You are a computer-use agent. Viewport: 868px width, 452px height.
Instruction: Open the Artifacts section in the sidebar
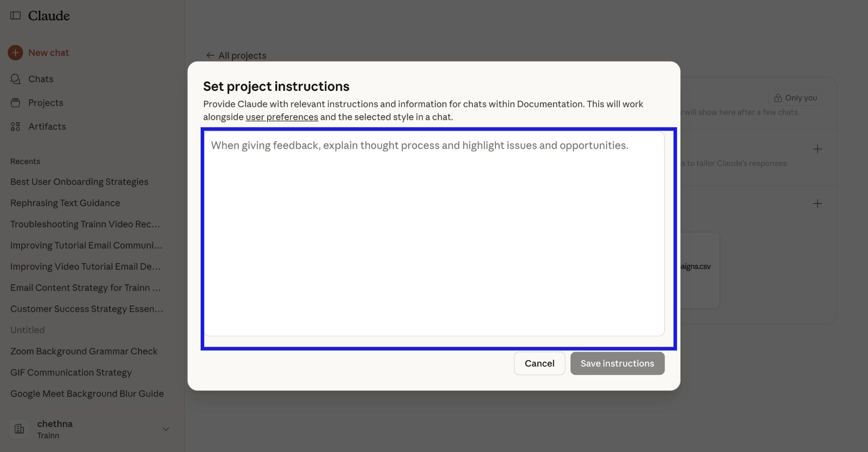[x=47, y=127]
